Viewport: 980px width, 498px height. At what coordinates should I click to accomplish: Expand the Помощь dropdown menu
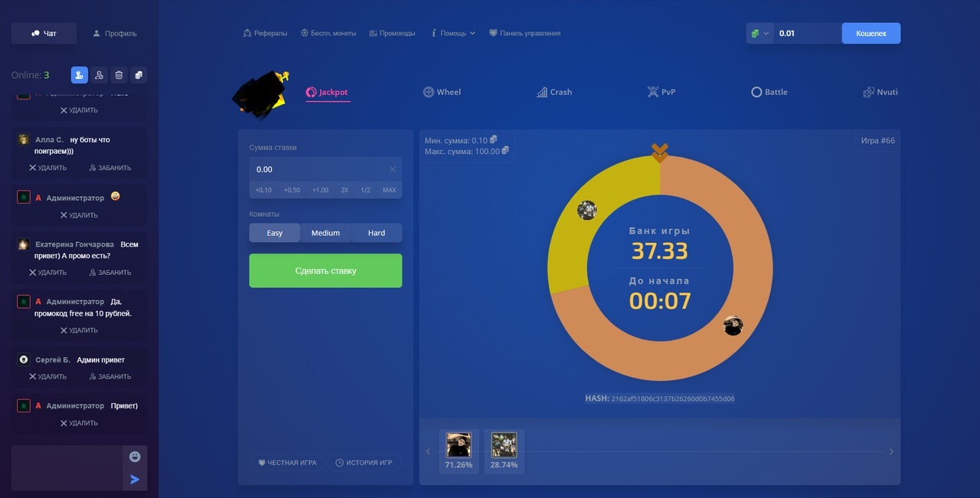453,34
